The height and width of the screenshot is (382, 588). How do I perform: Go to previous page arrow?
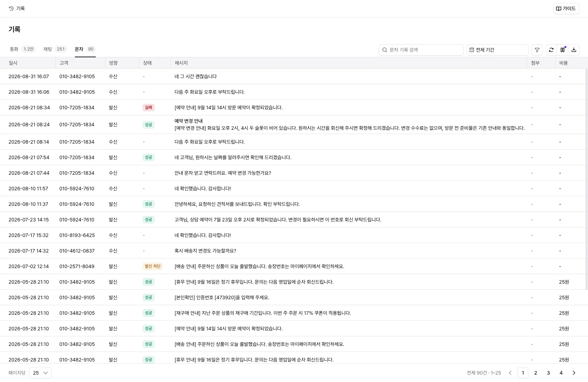pyautogui.click(x=510, y=373)
